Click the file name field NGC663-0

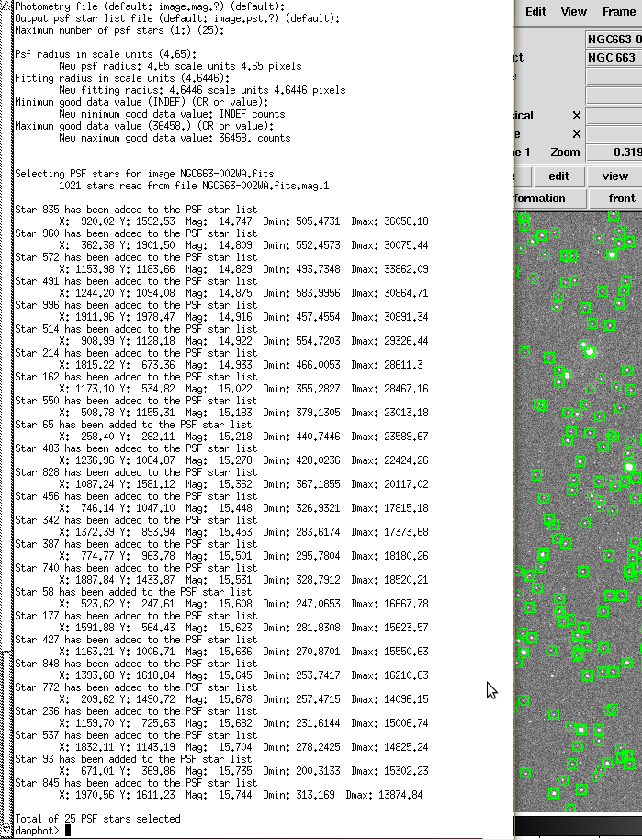(x=613, y=40)
